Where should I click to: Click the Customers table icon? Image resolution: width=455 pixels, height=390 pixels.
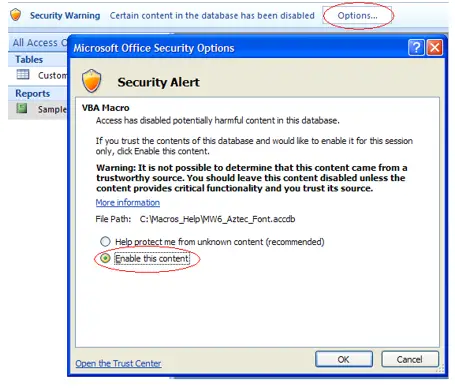click(x=23, y=75)
